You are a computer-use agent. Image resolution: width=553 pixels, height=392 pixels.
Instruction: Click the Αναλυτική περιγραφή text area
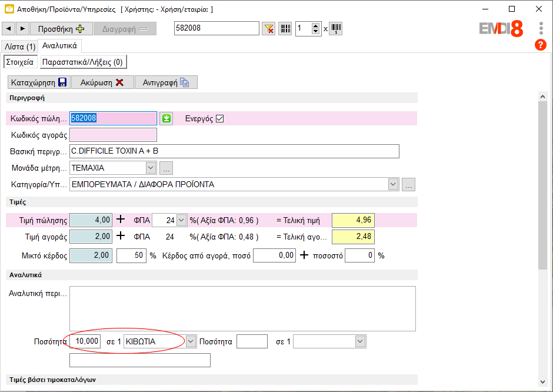pyautogui.click(x=242, y=309)
